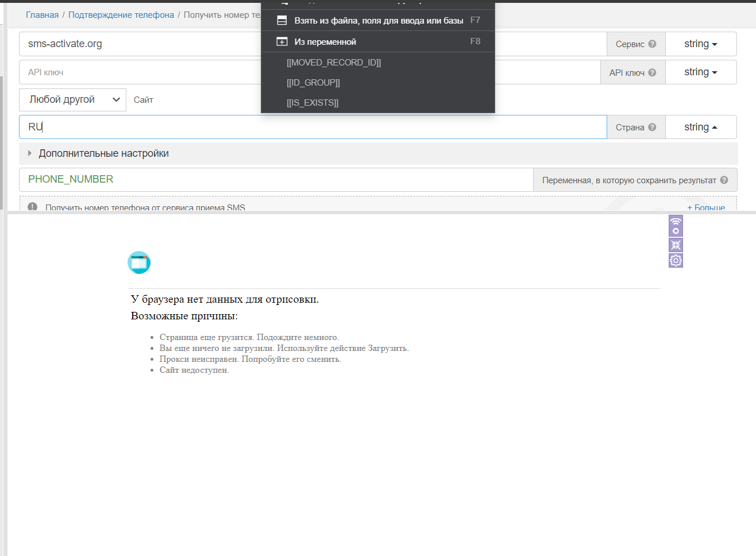Go to Главная breadcrumb link
Viewport: 756px width, 556px height.
(42, 15)
